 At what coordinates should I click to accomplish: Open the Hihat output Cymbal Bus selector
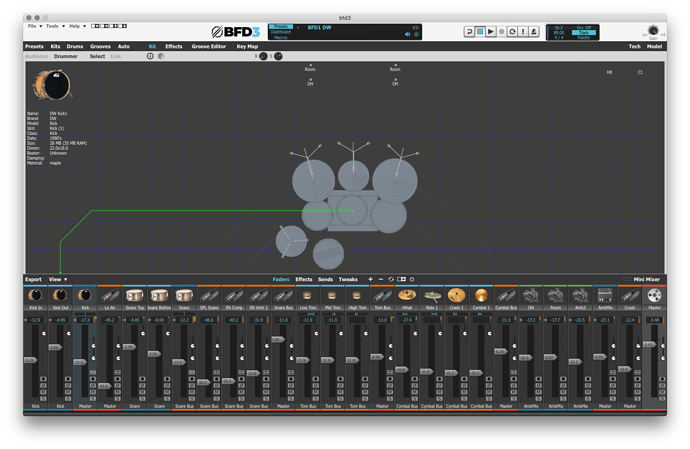click(x=407, y=406)
